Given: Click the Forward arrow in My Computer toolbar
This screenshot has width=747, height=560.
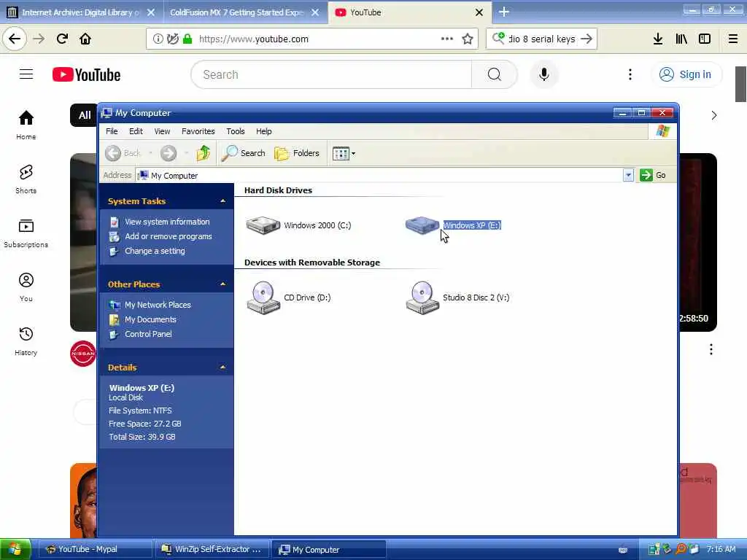Looking at the screenshot, I should coord(169,153).
